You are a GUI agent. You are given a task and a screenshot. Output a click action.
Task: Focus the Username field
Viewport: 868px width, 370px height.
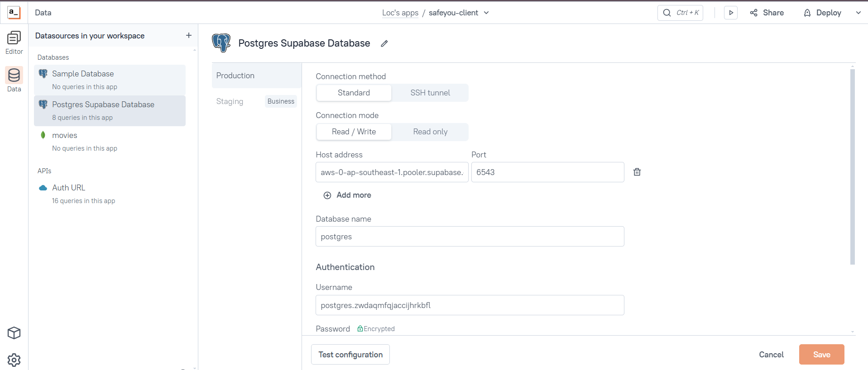coord(470,305)
